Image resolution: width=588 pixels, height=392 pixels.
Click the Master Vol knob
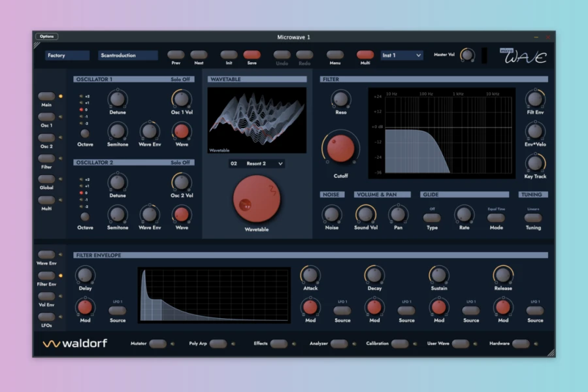tap(467, 55)
